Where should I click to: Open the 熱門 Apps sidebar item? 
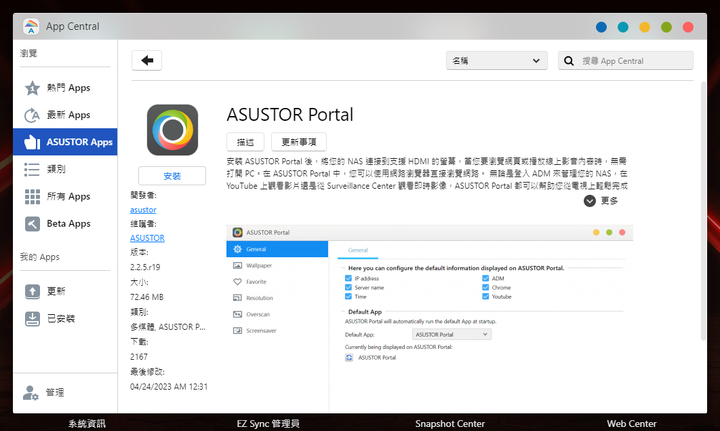pyautogui.click(x=65, y=88)
